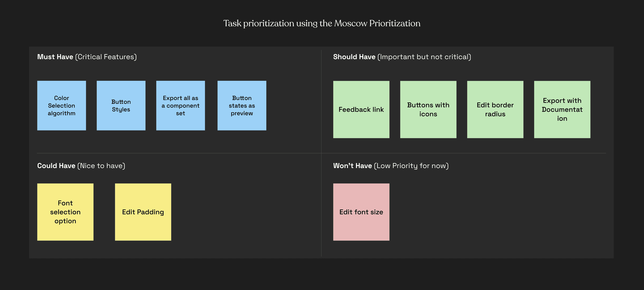Viewport: 644px width, 290px height.
Task: Click the (Critical Features) subtitle text
Action: click(x=106, y=57)
